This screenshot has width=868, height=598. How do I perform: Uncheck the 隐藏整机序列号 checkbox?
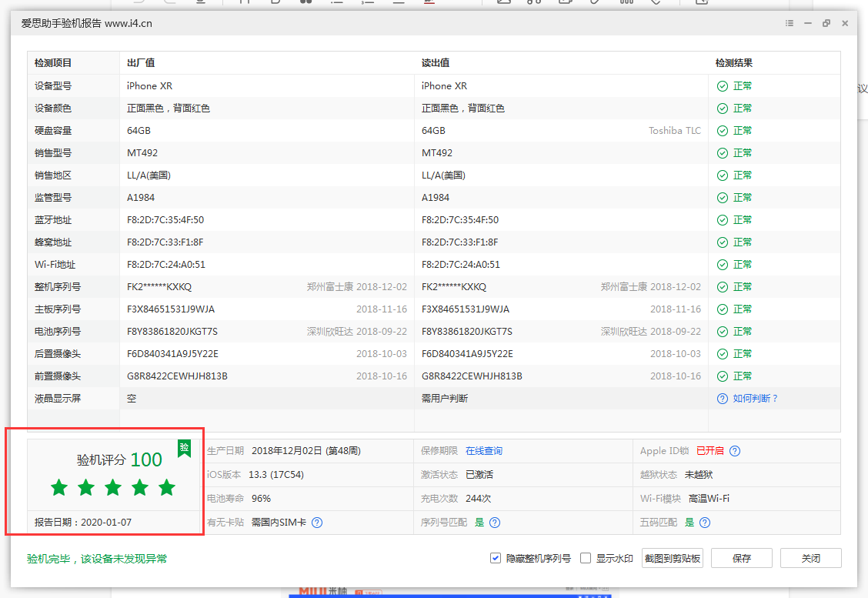496,558
